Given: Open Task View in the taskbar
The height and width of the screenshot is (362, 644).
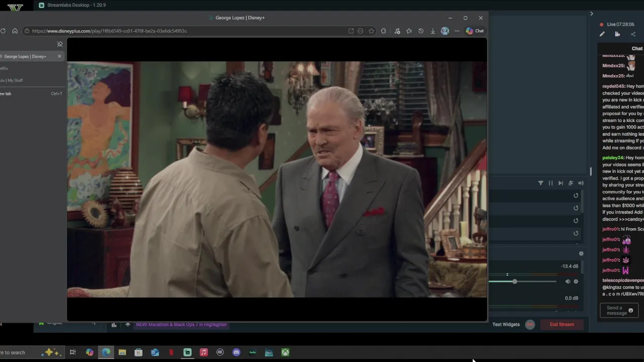Looking at the screenshot, I should pos(72,352).
